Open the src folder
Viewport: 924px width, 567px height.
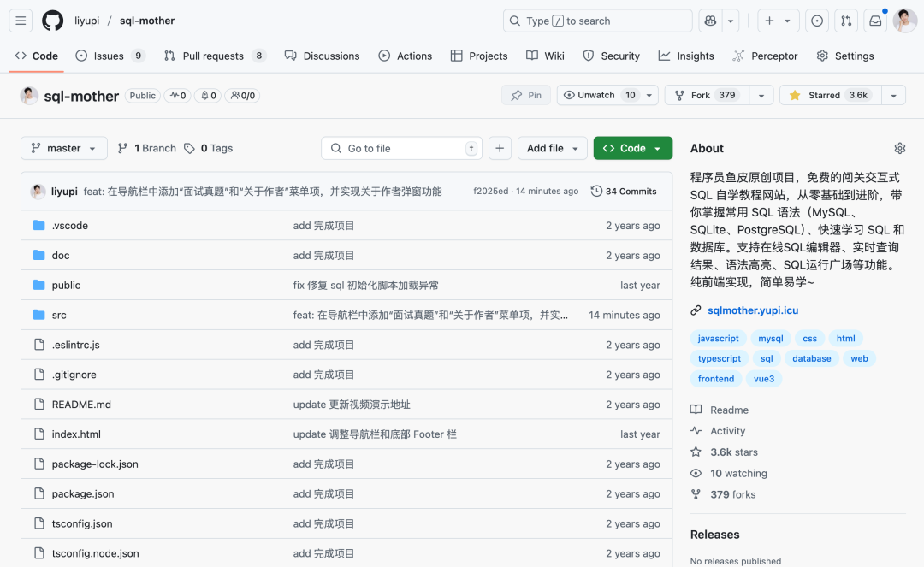tap(59, 315)
